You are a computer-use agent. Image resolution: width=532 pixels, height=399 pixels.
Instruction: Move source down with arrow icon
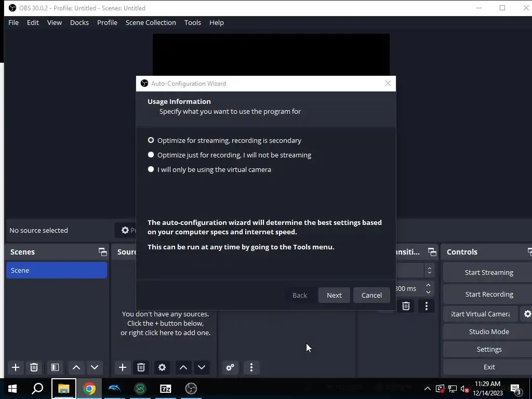(x=202, y=367)
